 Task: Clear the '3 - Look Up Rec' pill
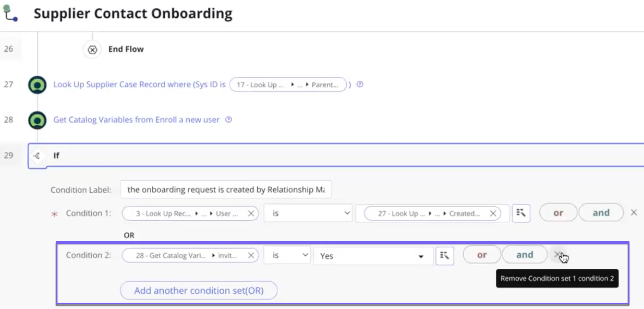(x=251, y=213)
